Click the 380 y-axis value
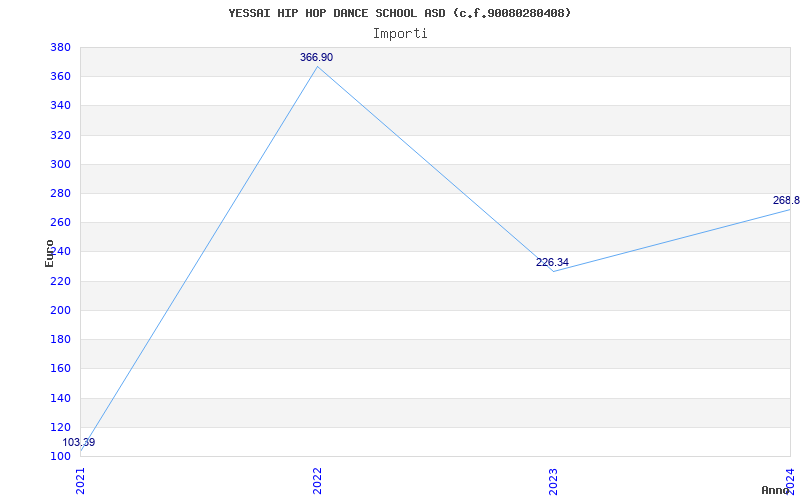This screenshot has width=800, height=500. tap(60, 47)
